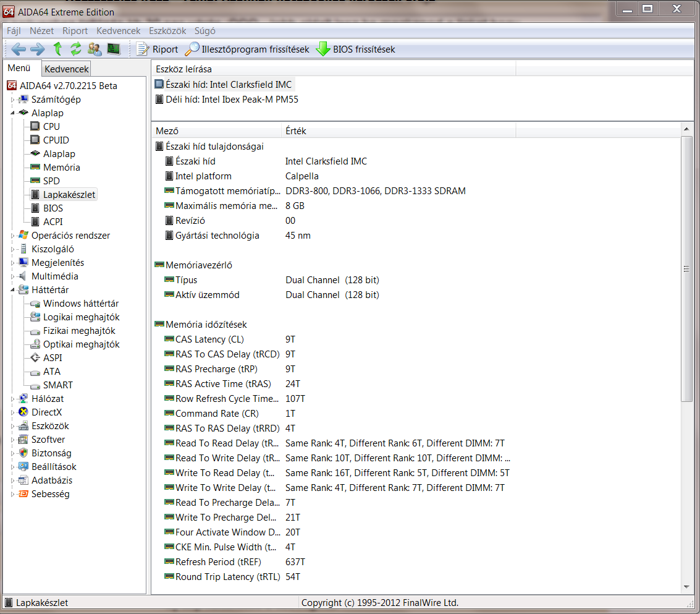Switch to the Kedvencek tab
The width and height of the screenshot is (700, 614).
(67, 69)
